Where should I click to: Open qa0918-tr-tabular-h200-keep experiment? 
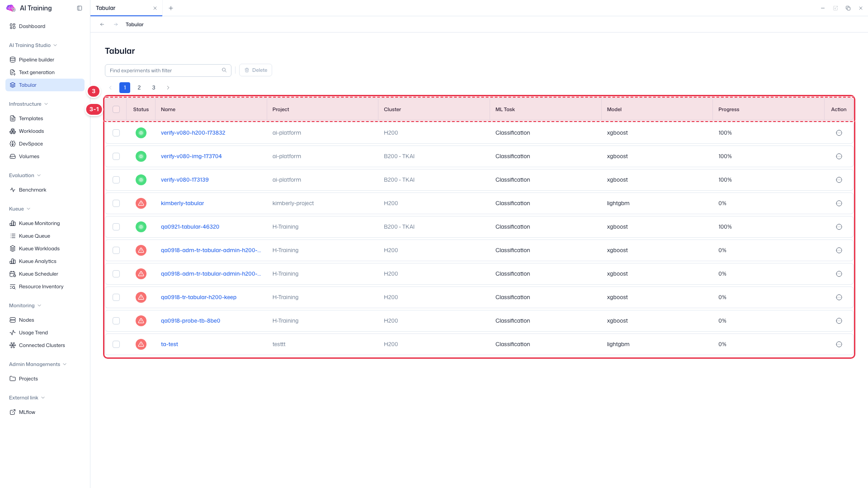(198, 297)
